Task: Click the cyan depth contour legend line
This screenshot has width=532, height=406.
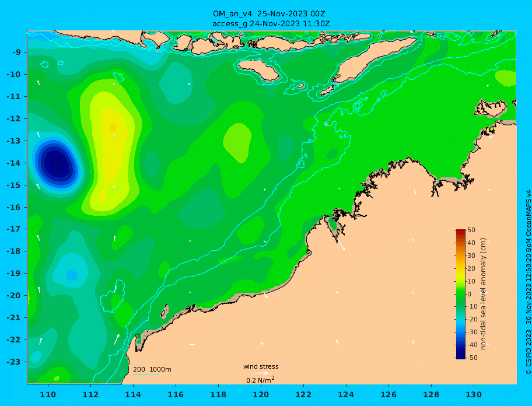Action: click(x=146, y=375)
